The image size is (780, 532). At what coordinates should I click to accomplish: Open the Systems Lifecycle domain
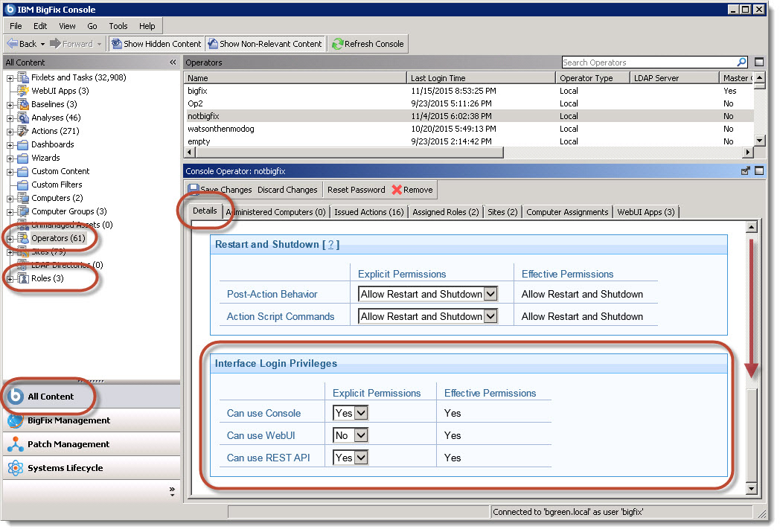[x=65, y=468]
